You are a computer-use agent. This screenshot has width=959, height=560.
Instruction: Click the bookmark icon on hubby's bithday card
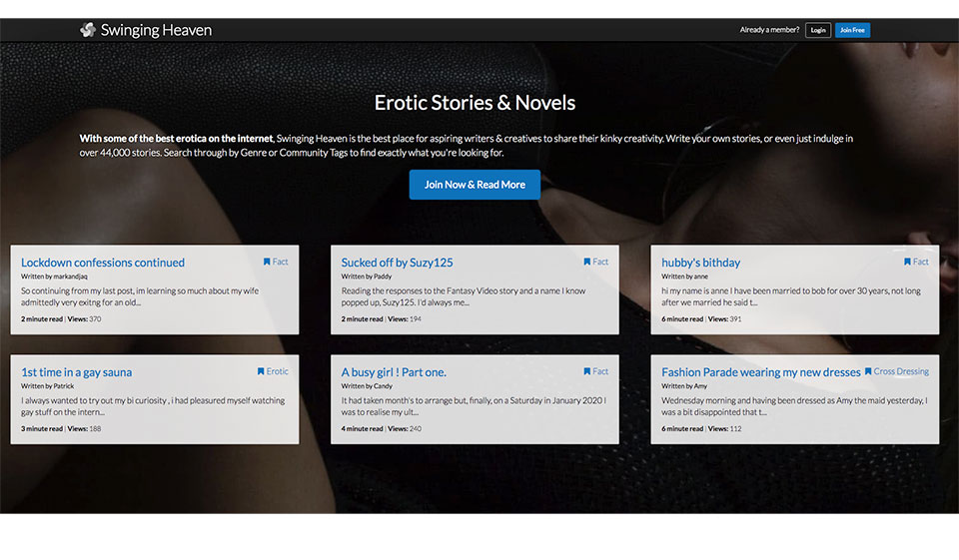click(x=908, y=262)
